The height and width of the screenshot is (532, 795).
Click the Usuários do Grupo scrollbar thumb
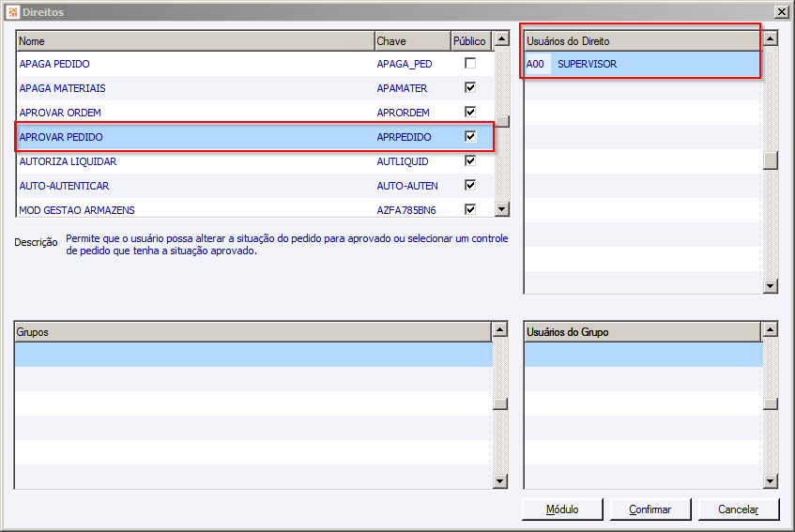point(771,403)
